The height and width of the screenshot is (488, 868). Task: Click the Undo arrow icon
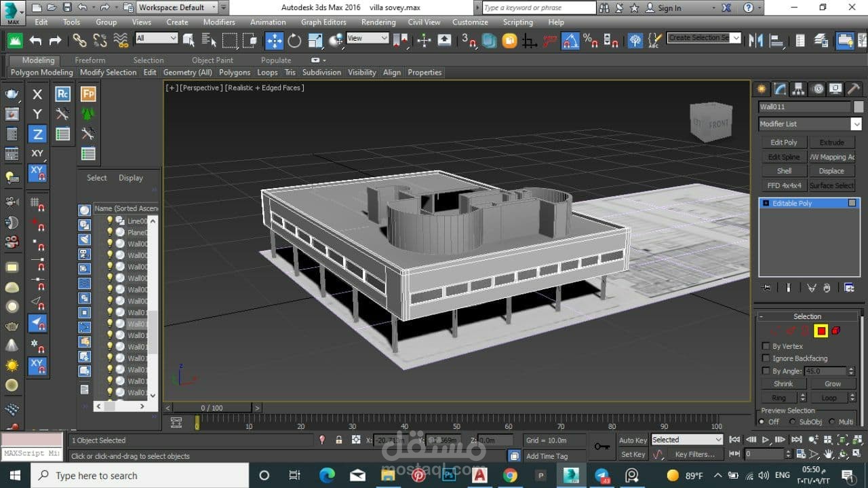pyautogui.click(x=35, y=40)
